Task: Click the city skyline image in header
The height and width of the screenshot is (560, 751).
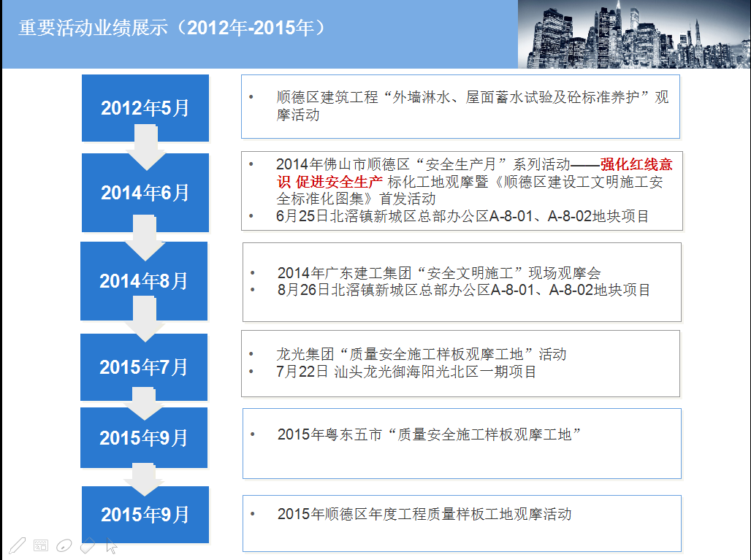Action: pos(633,34)
